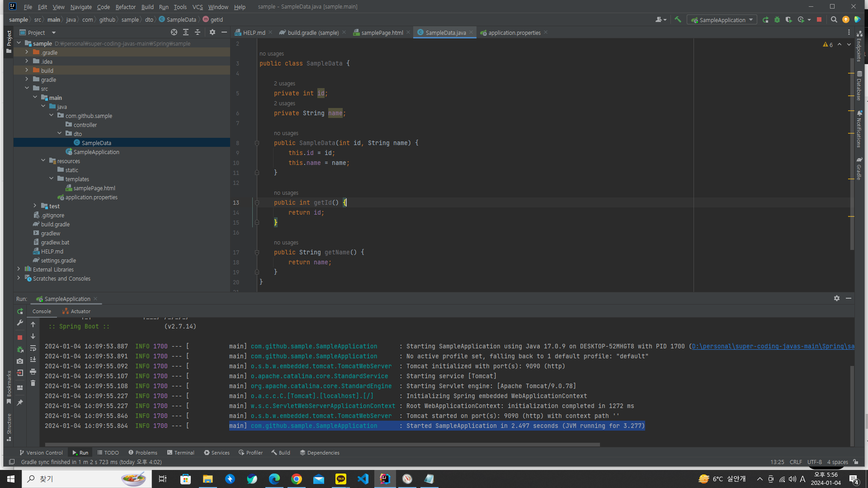Expand all items in the Project panel
868x488 pixels.
[x=186, y=32]
